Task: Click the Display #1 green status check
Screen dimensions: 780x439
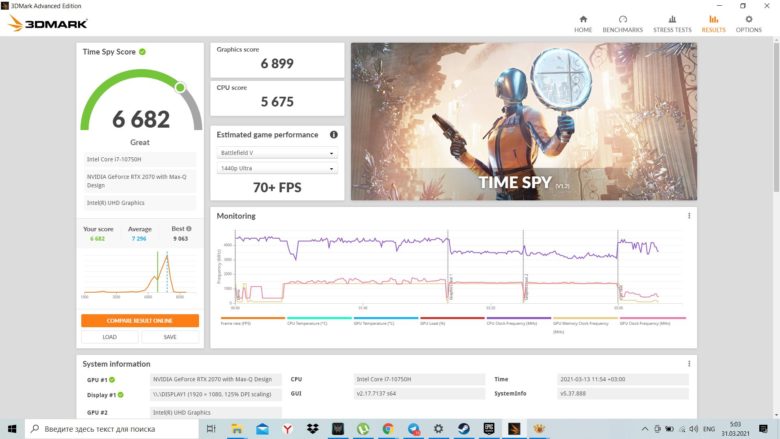Action: pos(121,395)
